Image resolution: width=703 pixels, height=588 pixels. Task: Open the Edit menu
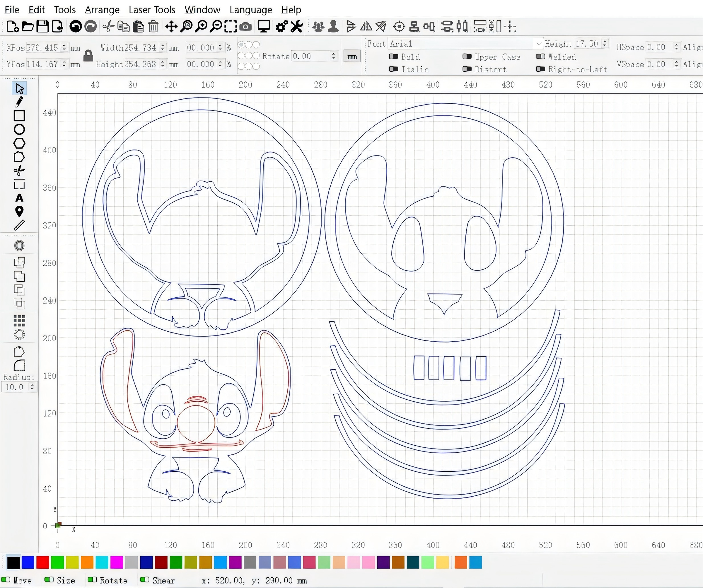tap(37, 10)
